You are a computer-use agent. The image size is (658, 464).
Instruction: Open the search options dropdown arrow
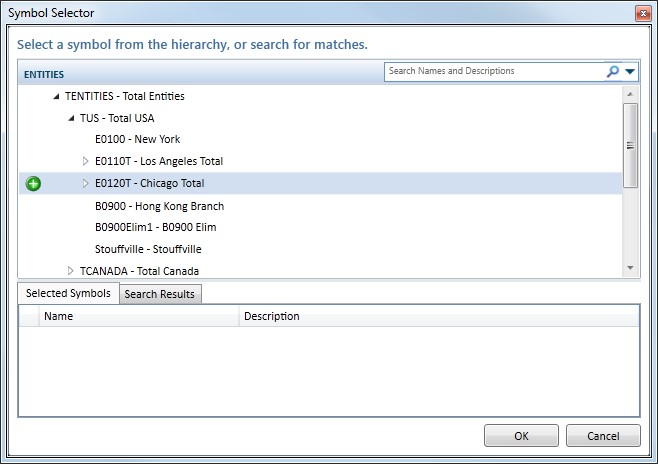point(630,72)
